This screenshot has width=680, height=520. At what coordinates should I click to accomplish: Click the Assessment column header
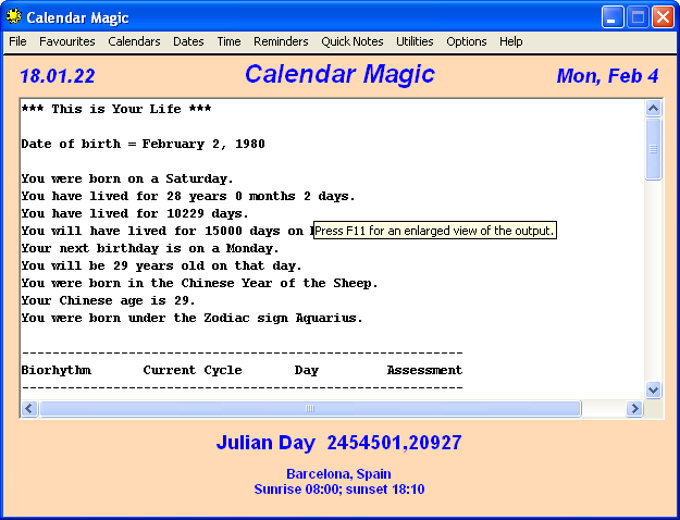(425, 370)
